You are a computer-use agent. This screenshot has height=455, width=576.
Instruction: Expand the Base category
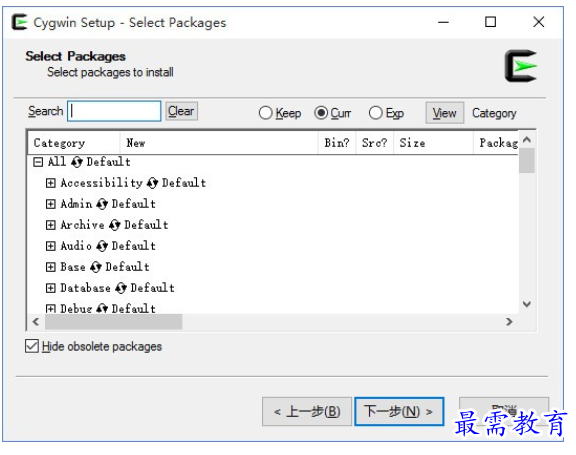[x=51, y=267]
